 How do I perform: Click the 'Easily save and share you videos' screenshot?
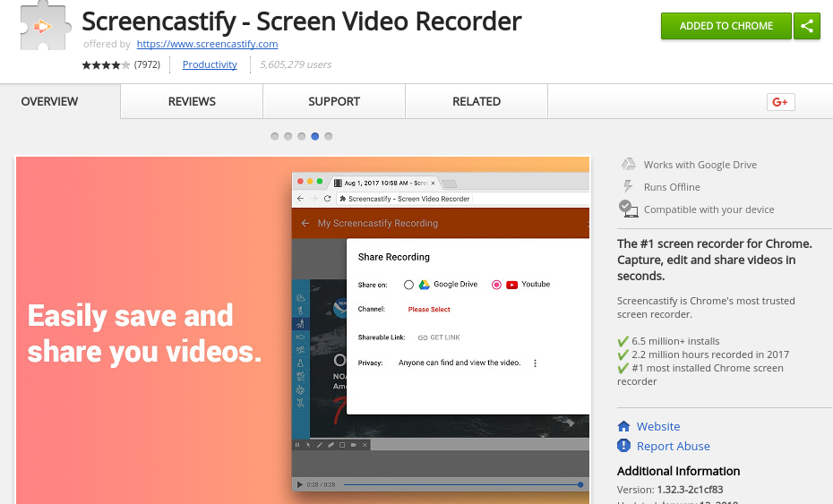[303, 329]
